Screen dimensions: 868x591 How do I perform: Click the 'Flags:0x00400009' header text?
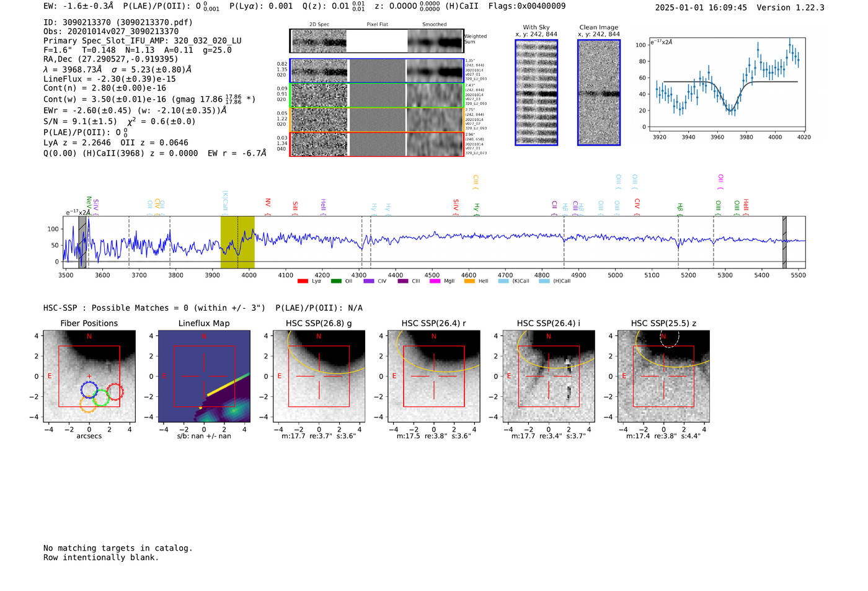pos(527,6)
